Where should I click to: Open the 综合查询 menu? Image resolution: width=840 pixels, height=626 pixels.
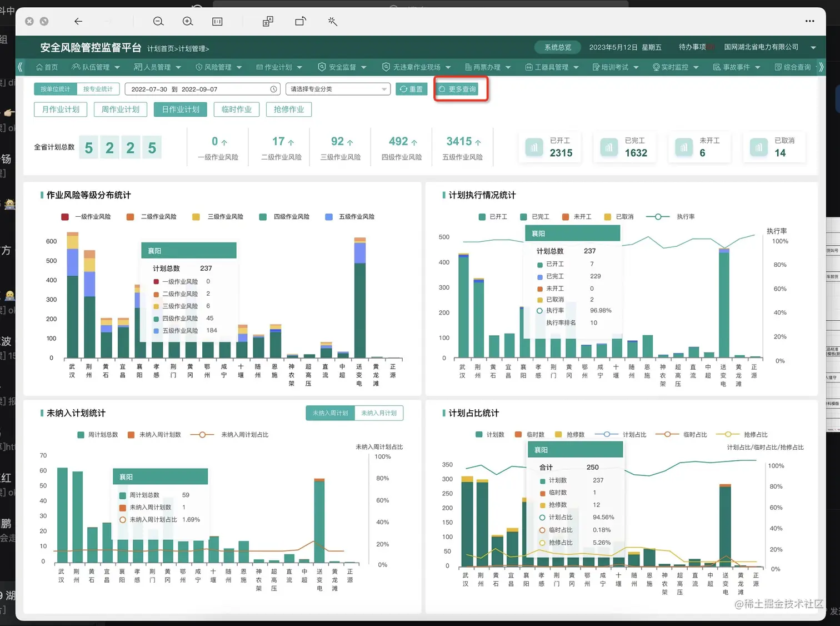pos(793,67)
